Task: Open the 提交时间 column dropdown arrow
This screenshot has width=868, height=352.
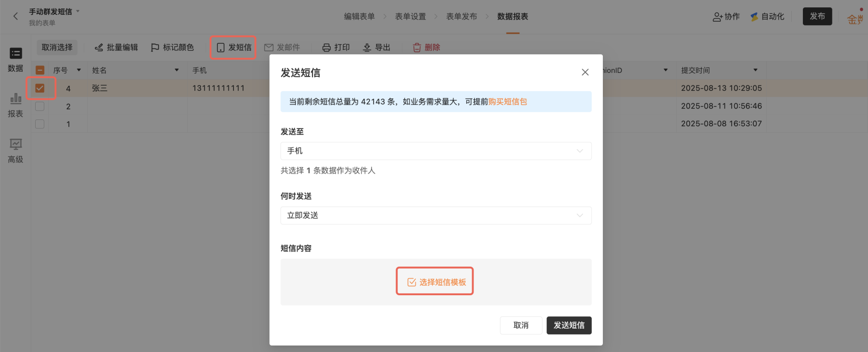Action: pyautogui.click(x=756, y=70)
